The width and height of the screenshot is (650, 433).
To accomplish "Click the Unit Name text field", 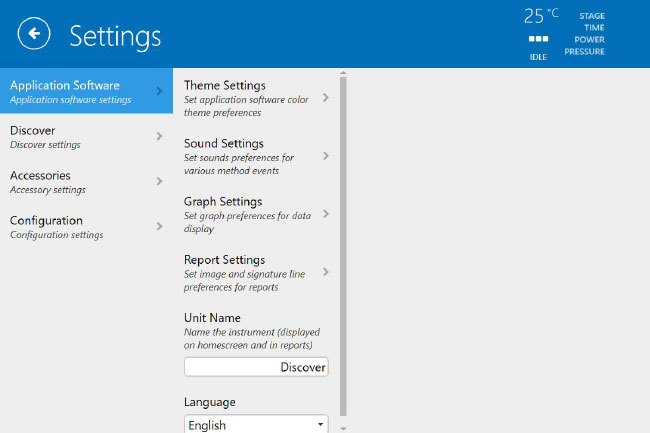I will pos(256,367).
